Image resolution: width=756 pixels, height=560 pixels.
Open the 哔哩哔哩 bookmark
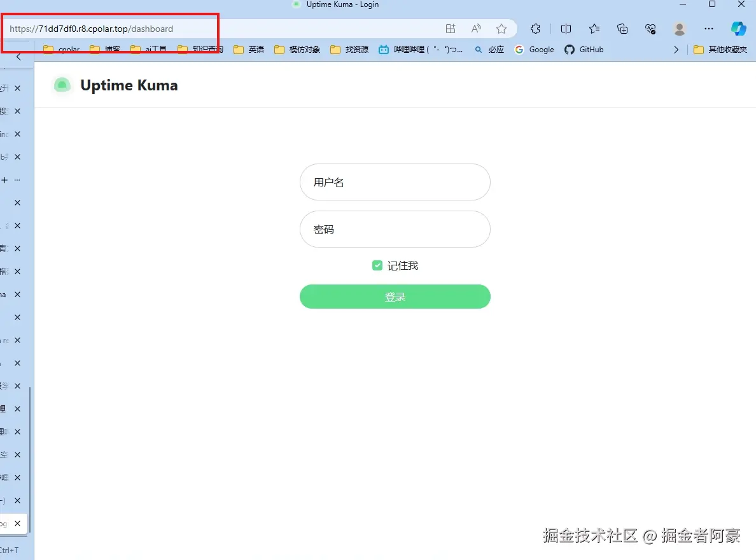pyautogui.click(x=421, y=50)
